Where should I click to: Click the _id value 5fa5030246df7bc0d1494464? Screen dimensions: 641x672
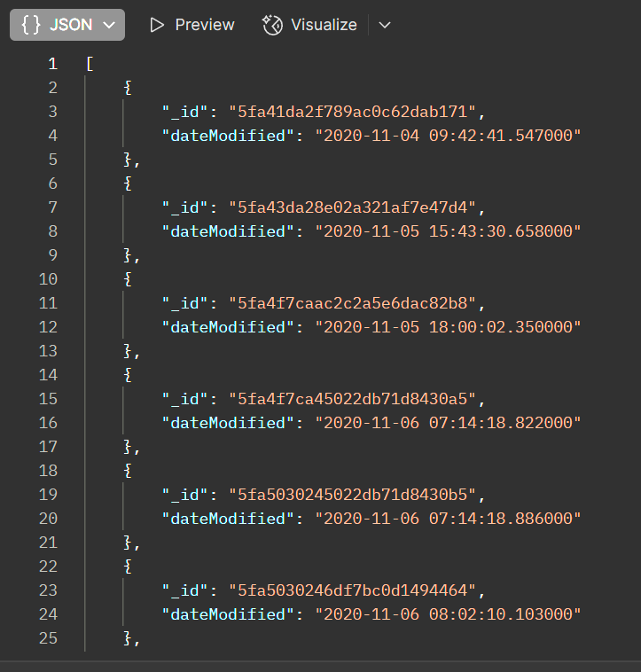point(354,590)
